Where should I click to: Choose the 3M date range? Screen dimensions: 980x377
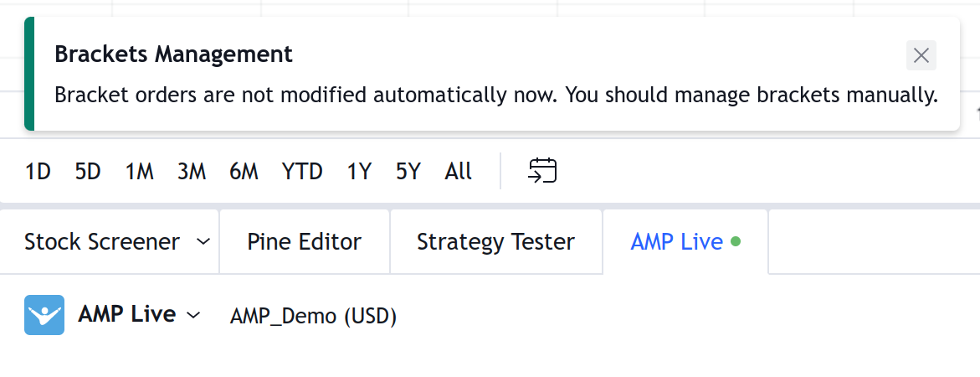coord(192,172)
